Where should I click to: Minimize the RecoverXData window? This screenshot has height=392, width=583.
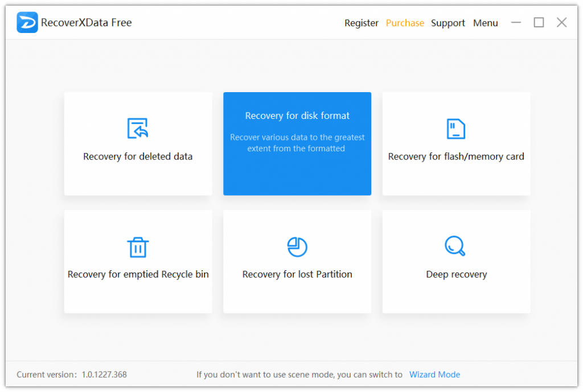516,23
